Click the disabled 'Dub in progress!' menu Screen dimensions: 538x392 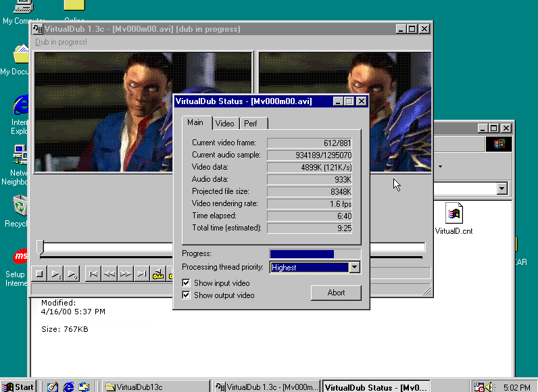pyautogui.click(x=61, y=42)
